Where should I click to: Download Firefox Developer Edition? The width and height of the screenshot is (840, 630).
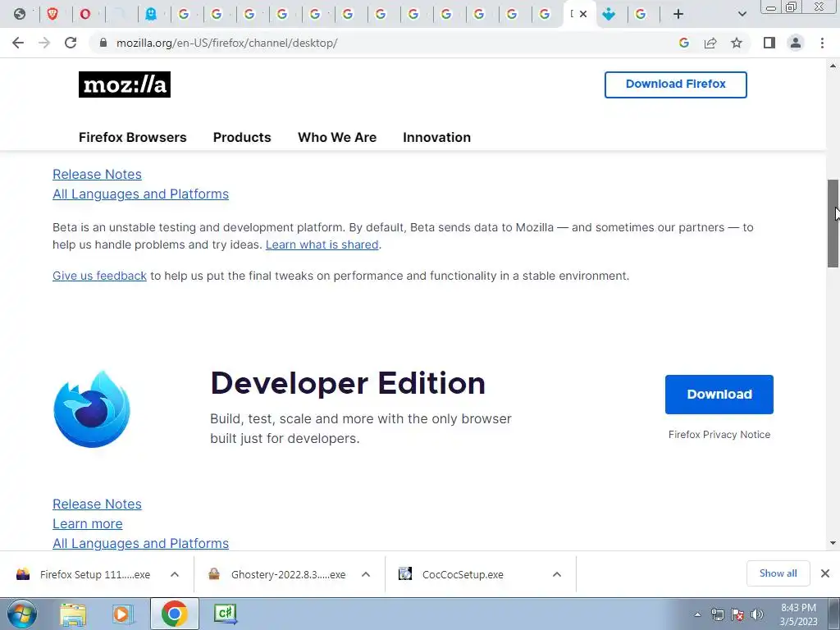(x=719, y=395)
